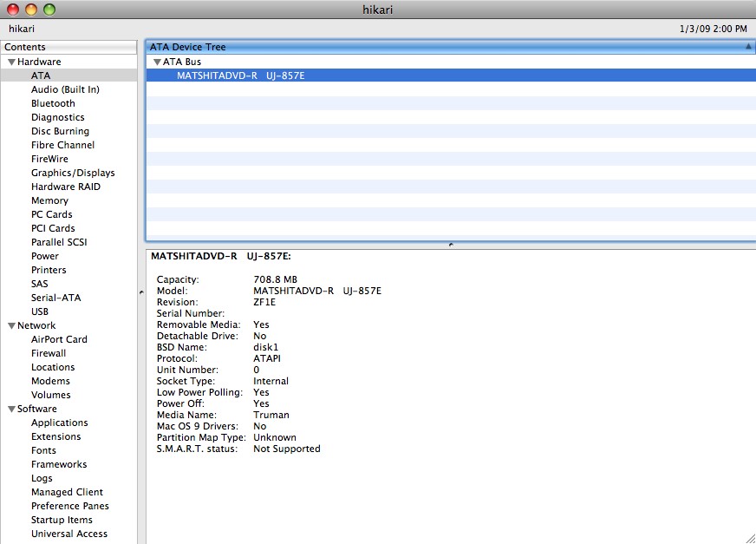Click the Hardware category label

pyautogui.click(x=39, y=62)
